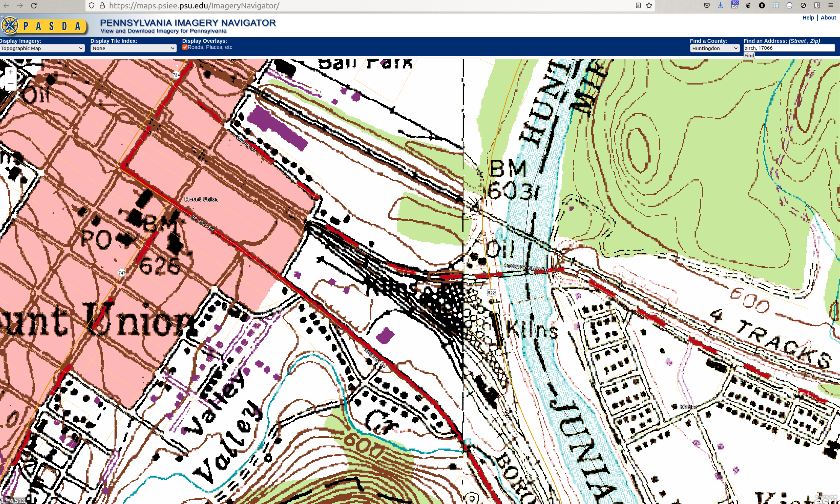Bookmark this page with the star icon
The image size is (840, 504).
[649, 5]
